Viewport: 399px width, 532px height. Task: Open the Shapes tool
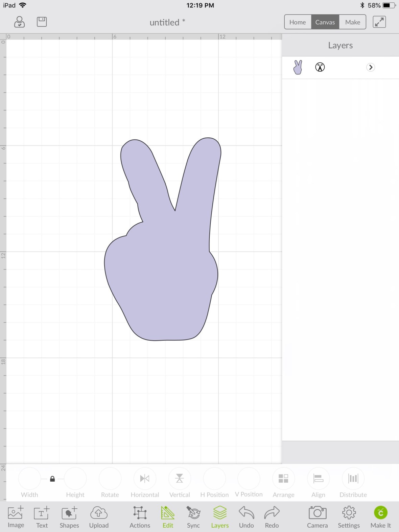[x=69, y=516]
